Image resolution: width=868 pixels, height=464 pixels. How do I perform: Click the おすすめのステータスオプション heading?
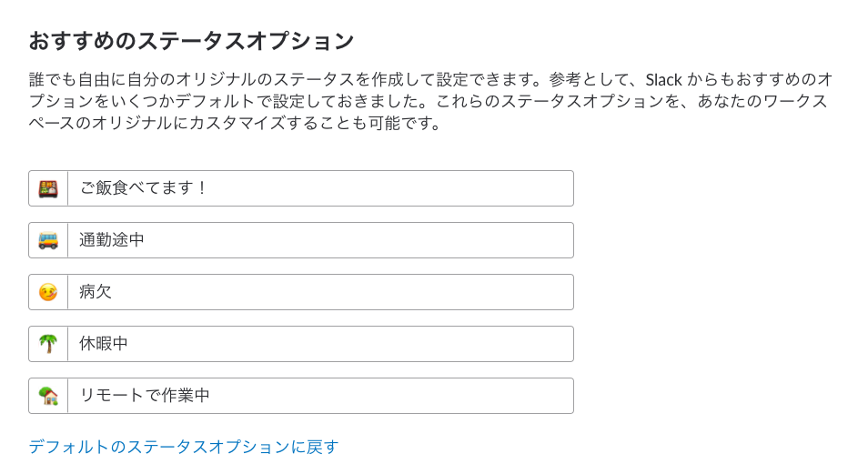(191, 41)
